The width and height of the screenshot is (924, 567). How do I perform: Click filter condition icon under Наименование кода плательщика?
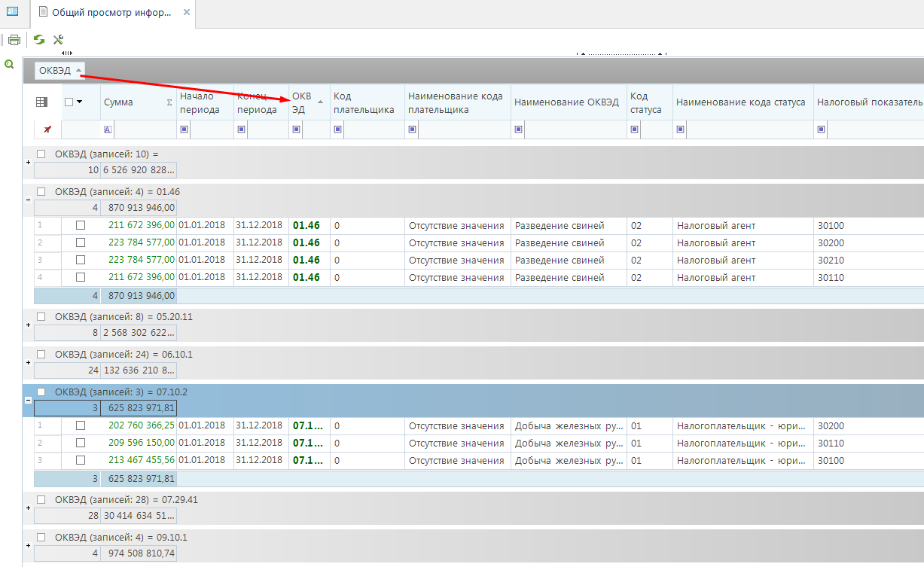coord(412,130)
